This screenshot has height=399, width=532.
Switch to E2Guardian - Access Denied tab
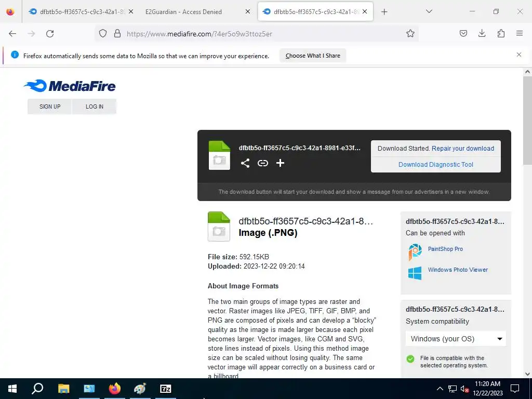183,11
